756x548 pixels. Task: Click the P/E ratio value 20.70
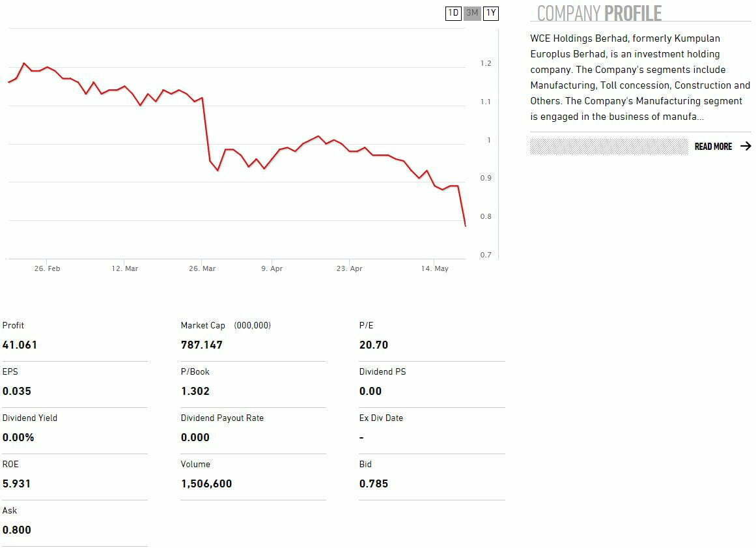point(374,345)
